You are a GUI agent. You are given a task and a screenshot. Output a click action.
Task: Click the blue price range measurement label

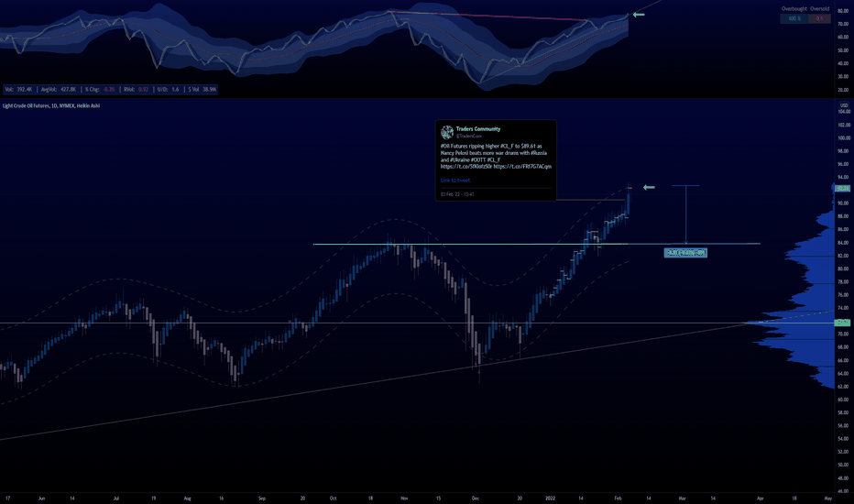pyautogui.click(x=685, y=253)
